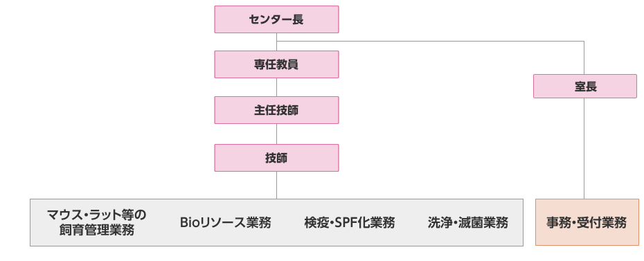Viewport: 644px width, 261px height.
Task: Click horizontal line leading toward 室長
Action: (x=431, y=41)
